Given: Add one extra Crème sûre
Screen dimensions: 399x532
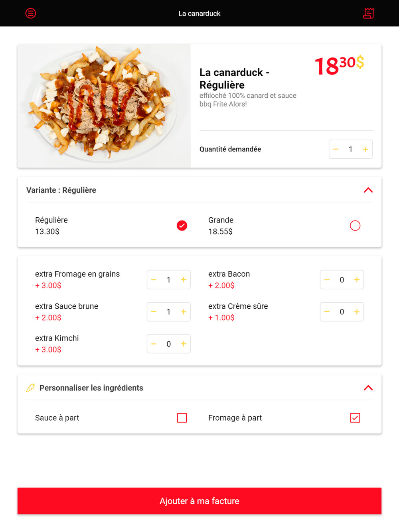Looking at the screenshot, I should point(357,312).
